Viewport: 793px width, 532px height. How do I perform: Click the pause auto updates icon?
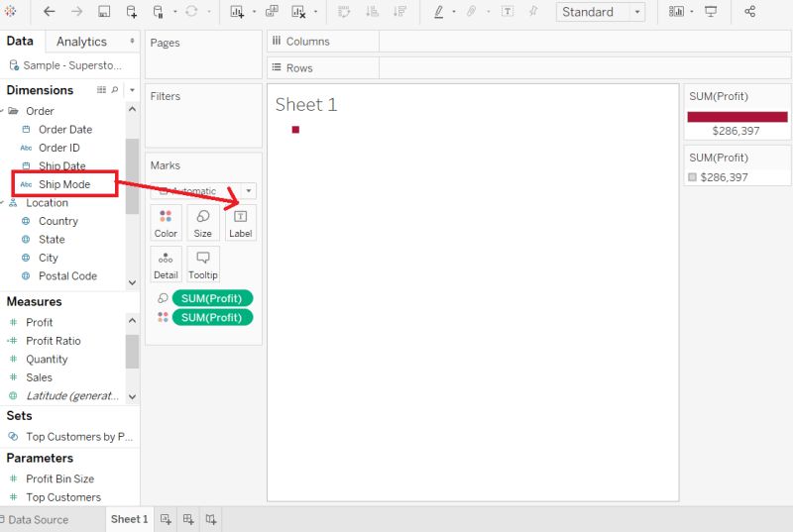159,12
